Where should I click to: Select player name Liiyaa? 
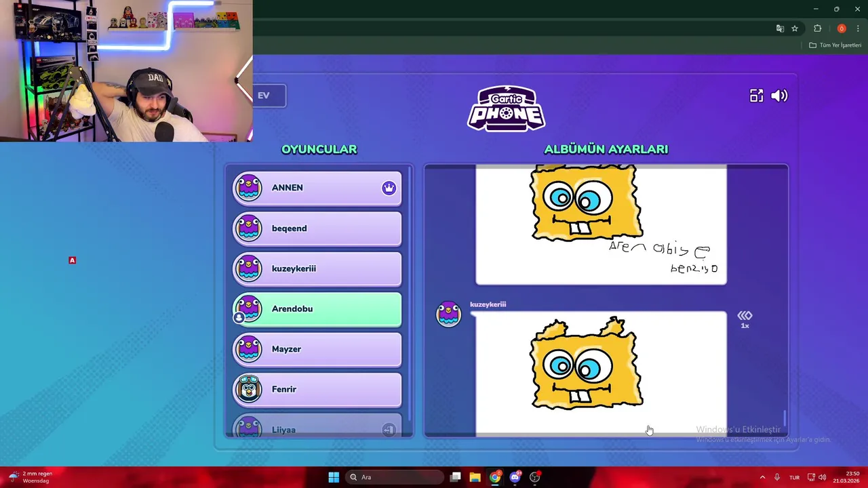[x=283, y=430]
